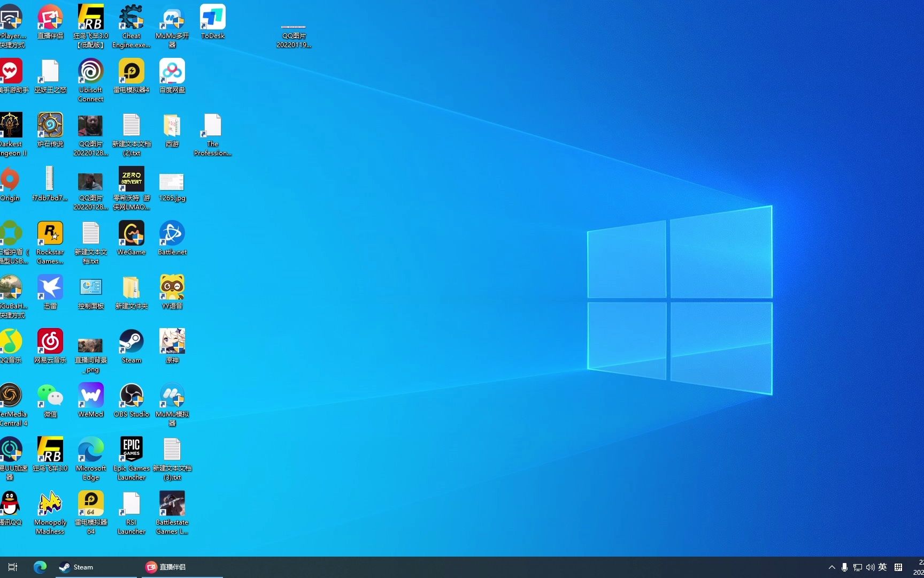Select 新建文本文档.txt file icon

(x=91, y=242)
